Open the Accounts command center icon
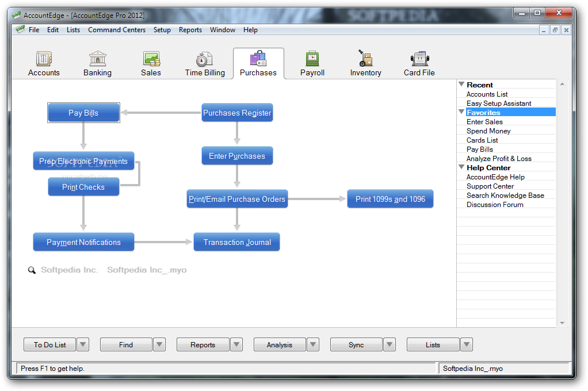 coord(44,59)
